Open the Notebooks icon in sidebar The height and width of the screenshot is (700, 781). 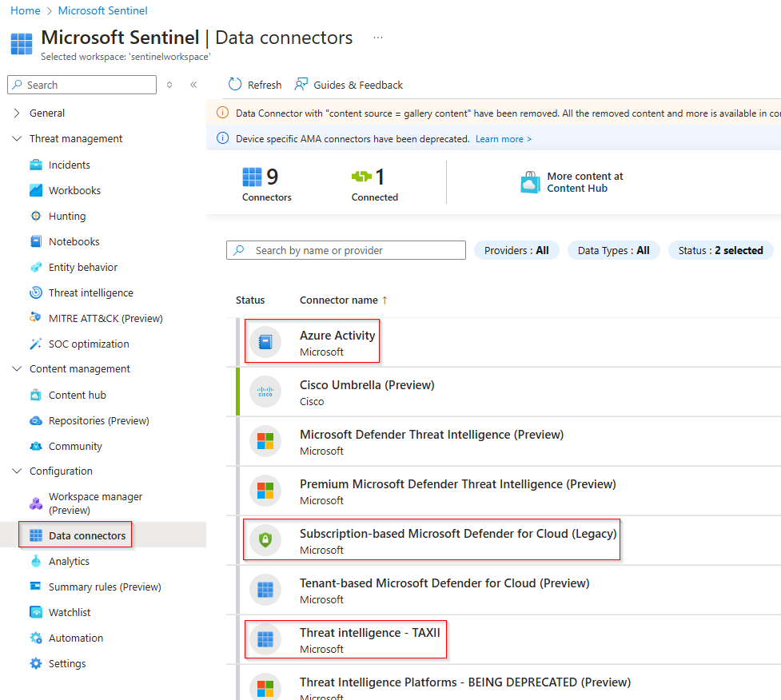[36, 242]
